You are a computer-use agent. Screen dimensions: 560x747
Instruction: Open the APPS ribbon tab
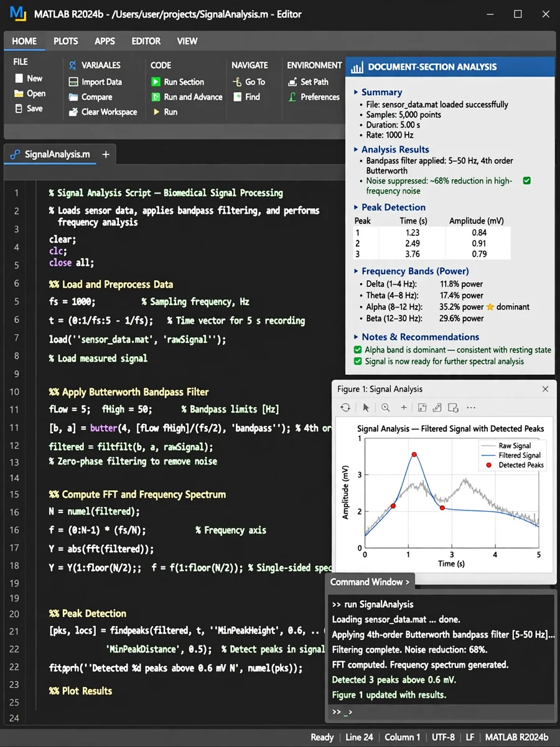[x=105, y=41]
